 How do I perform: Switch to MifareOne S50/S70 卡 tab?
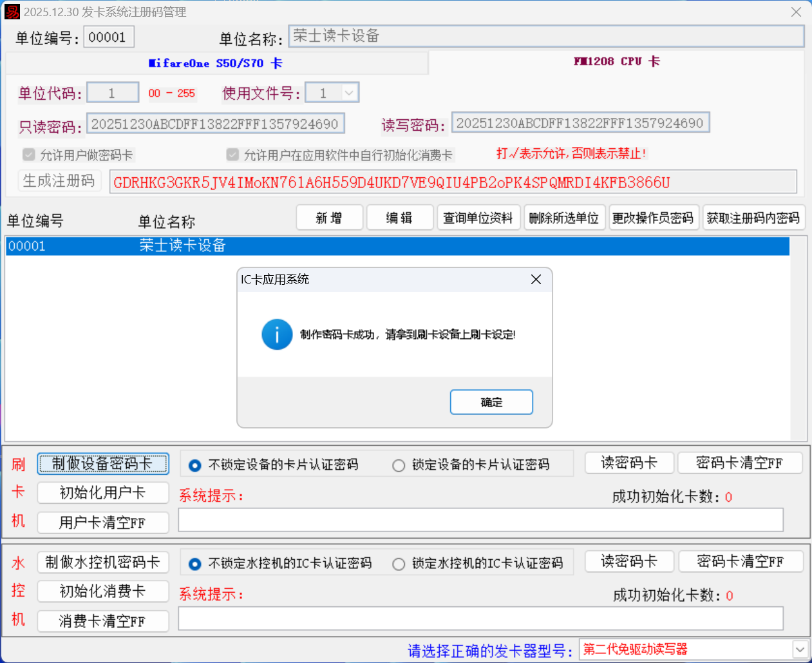pyautogui.click(x=216, y=63)
